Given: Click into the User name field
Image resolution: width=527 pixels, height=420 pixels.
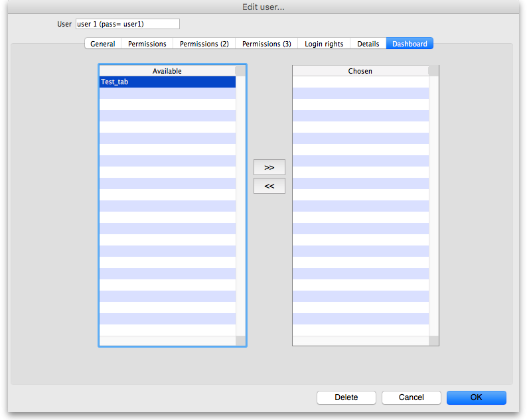Looking at the screenshot, I should point(127,24).
